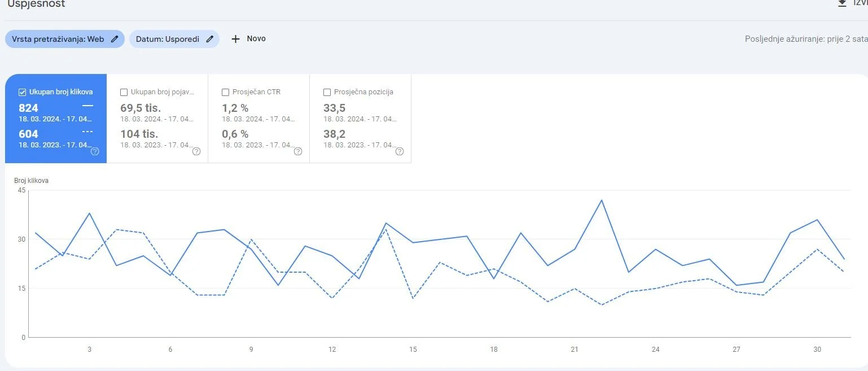Screen dimensions: 868x371
Task: Enable Prosječna pozicija checkbox
Action: [327, 92]
